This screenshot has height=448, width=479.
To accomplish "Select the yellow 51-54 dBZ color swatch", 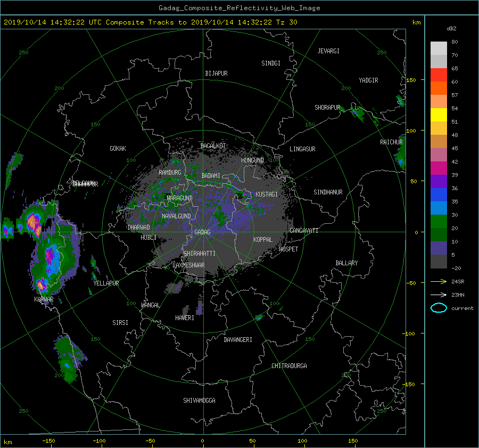I will 439,115.
